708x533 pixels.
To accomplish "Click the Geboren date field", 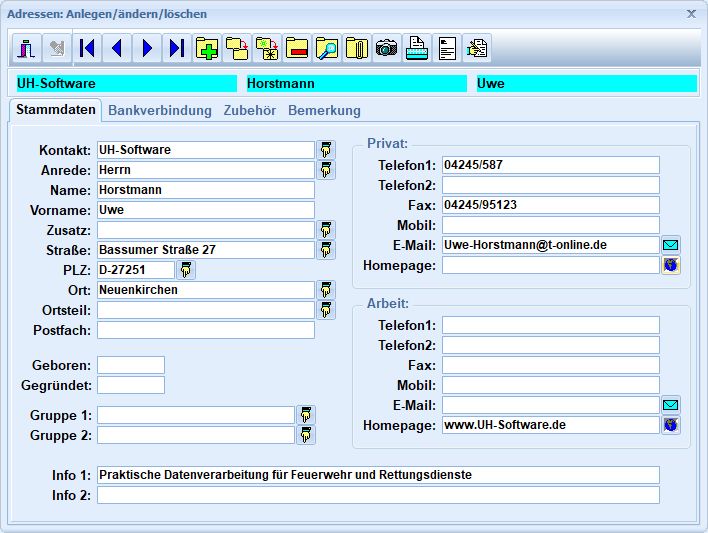I will point(131,365).
